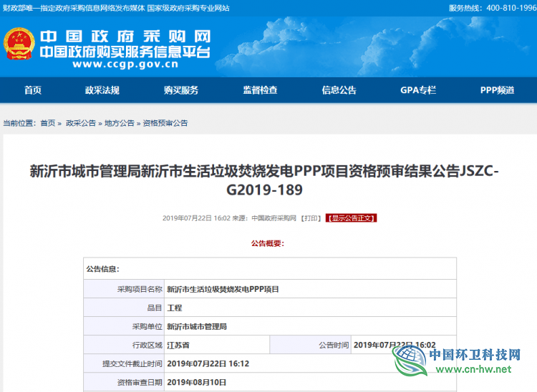Click the 打印 print link

coord(311,218)
